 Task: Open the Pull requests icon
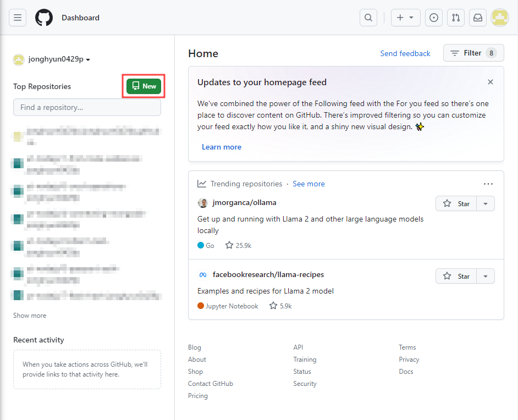point(456,18)
